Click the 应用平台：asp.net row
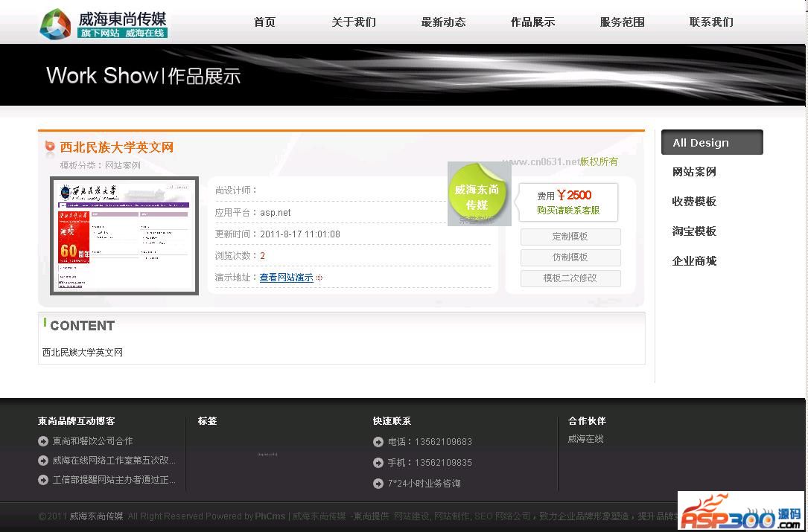 (353, 213)
